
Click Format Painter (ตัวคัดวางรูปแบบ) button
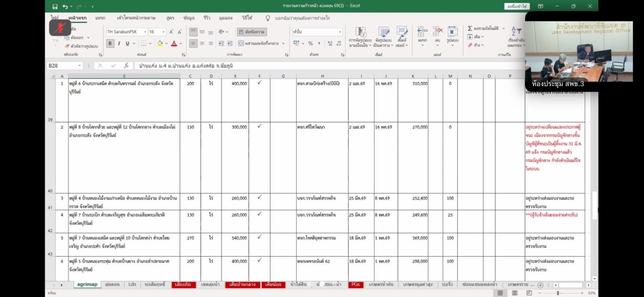[81, 46]
